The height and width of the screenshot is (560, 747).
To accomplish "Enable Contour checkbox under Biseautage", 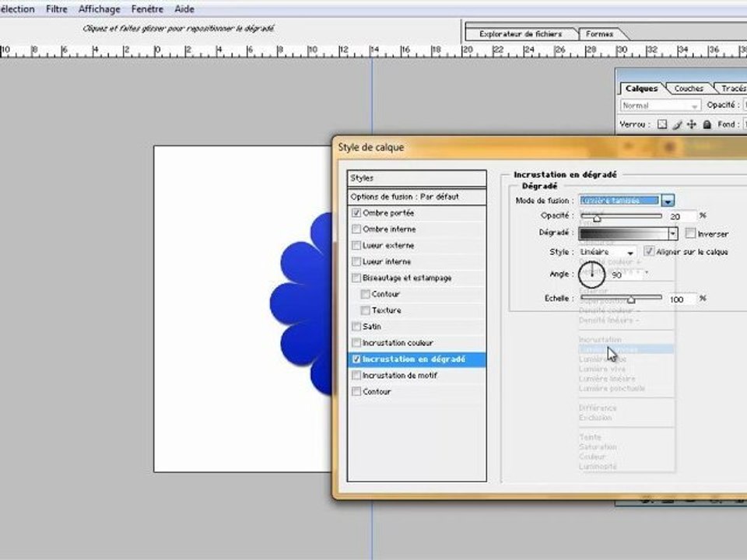I will point(366,294).
